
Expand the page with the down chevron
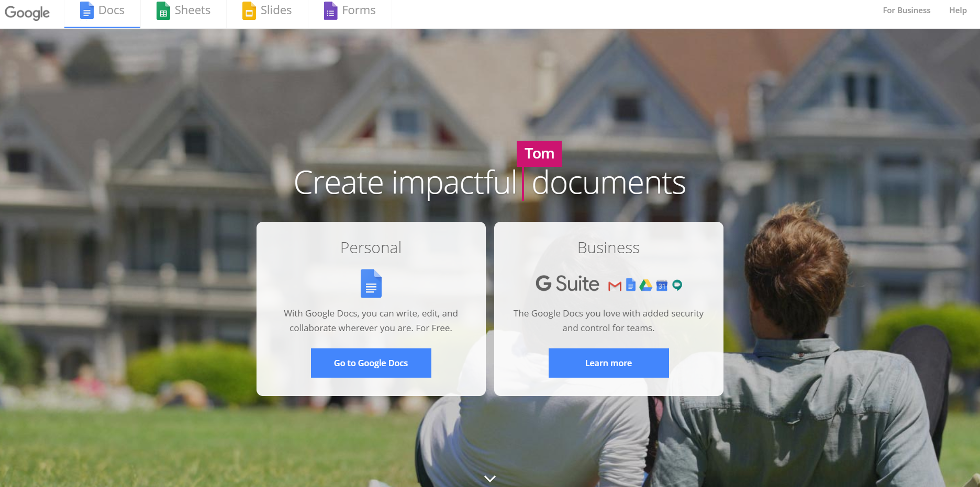[x=490, y=478]
